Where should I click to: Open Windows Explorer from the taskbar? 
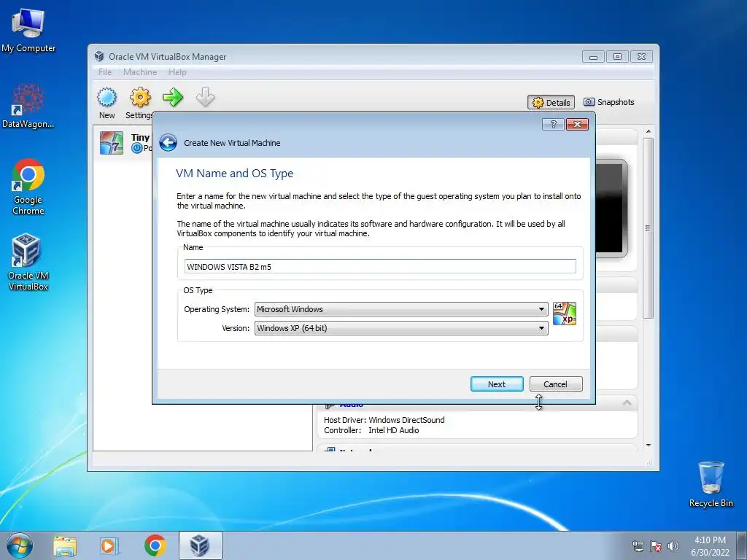[65, 545]
